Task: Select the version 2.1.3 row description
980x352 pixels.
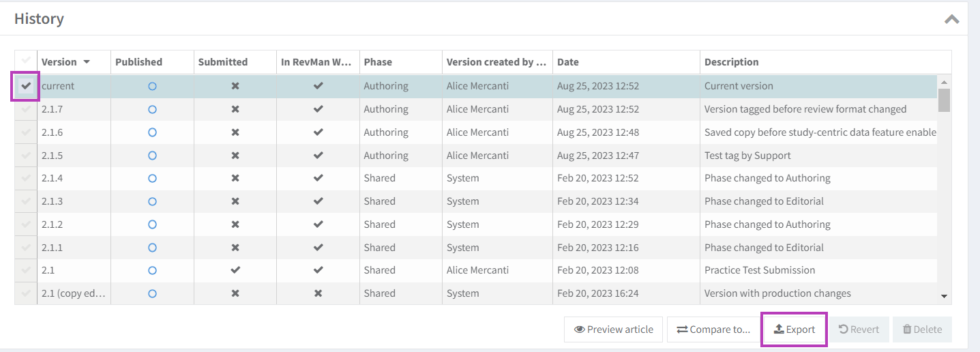Action: point(764,201)
